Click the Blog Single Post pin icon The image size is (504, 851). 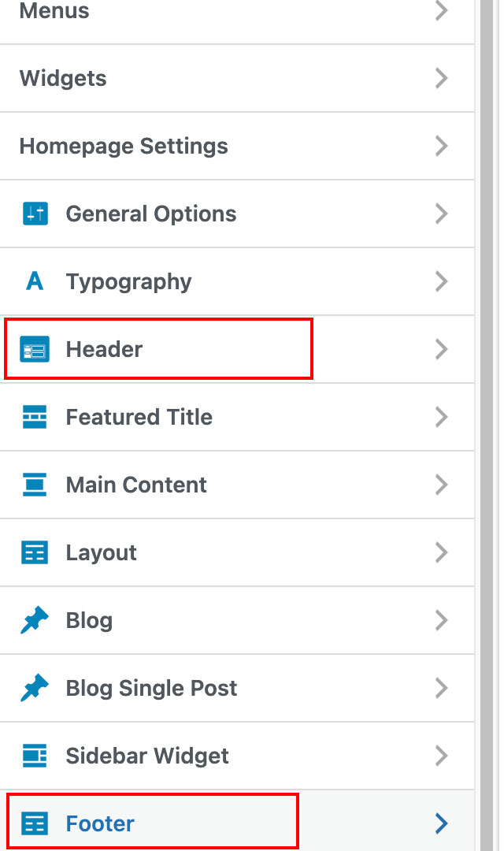pos(35,688)
